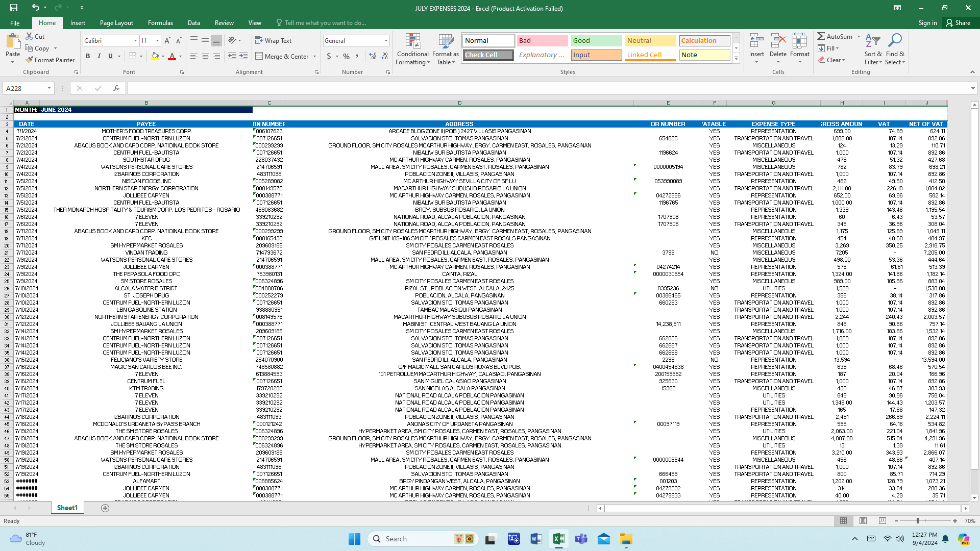Open Windows Start menu
The height and width of the screenshot is (551, 980).
coord(354,539)
